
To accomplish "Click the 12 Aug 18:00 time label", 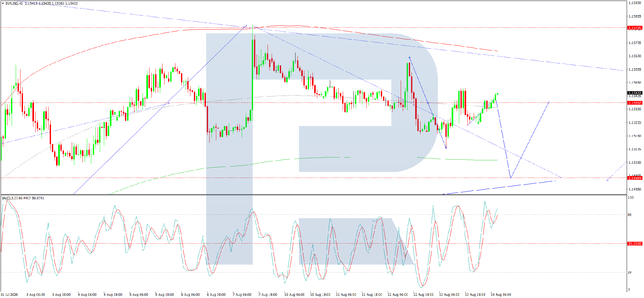I will point(424,295).
